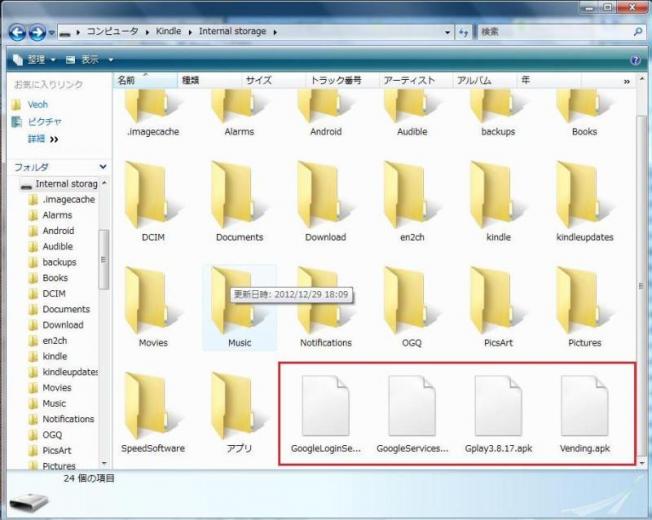Select the Gplay3.8.17.apk file
Screen dimensions: 652x520
click(498, 414)
